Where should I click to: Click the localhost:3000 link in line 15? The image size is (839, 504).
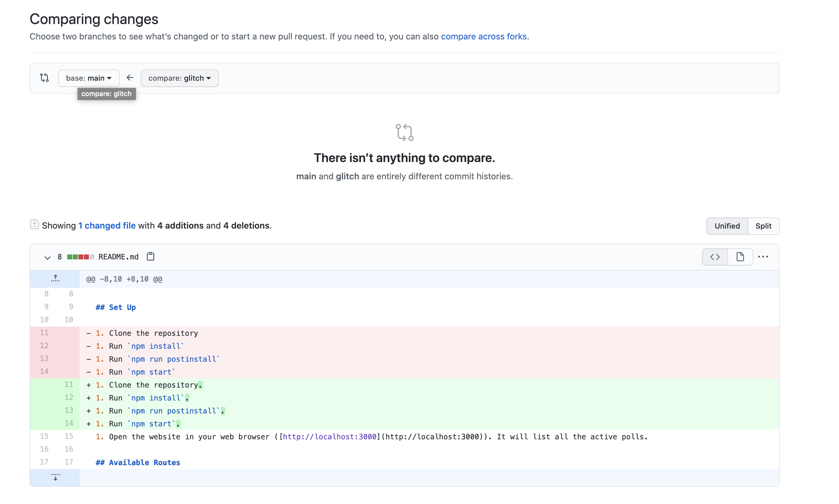[x=329, y=437]
